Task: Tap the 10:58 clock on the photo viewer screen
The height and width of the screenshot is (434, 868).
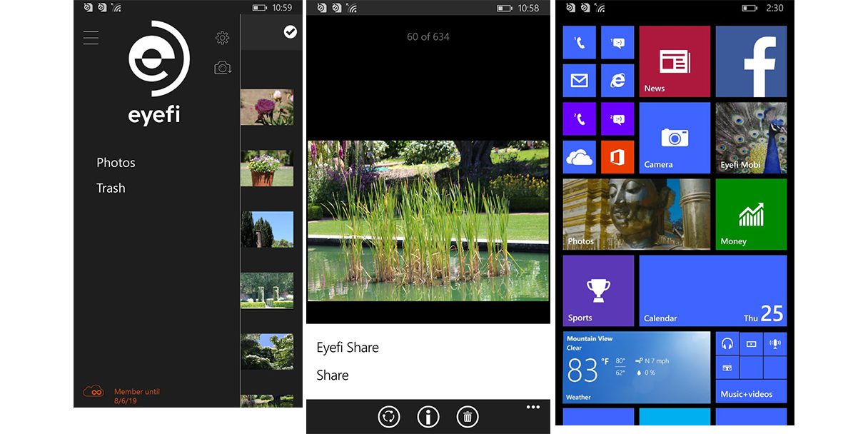Action: pos(528,8)
